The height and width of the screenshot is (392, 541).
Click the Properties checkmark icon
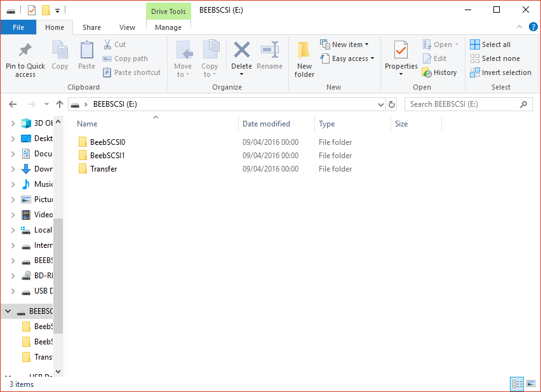[401, 50]
